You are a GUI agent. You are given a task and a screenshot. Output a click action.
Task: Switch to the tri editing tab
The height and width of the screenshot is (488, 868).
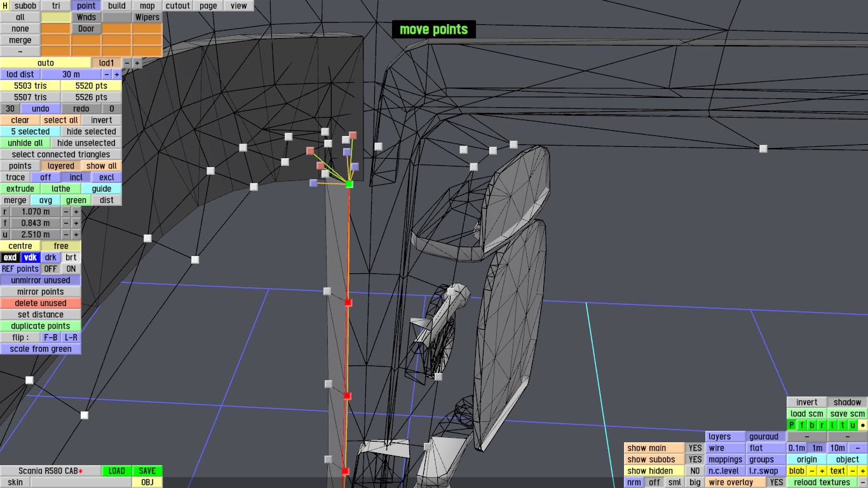pyautogui.click(x=56, y=6)
